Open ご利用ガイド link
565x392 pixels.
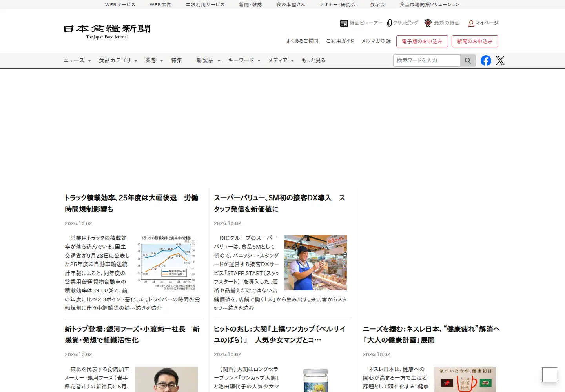pyautogui.click(x=340, y=41)
